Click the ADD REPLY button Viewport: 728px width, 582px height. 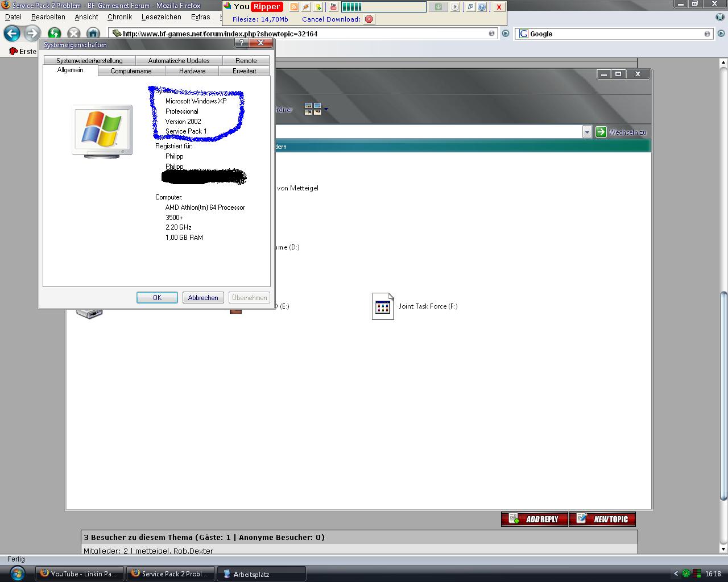(535, 519)
